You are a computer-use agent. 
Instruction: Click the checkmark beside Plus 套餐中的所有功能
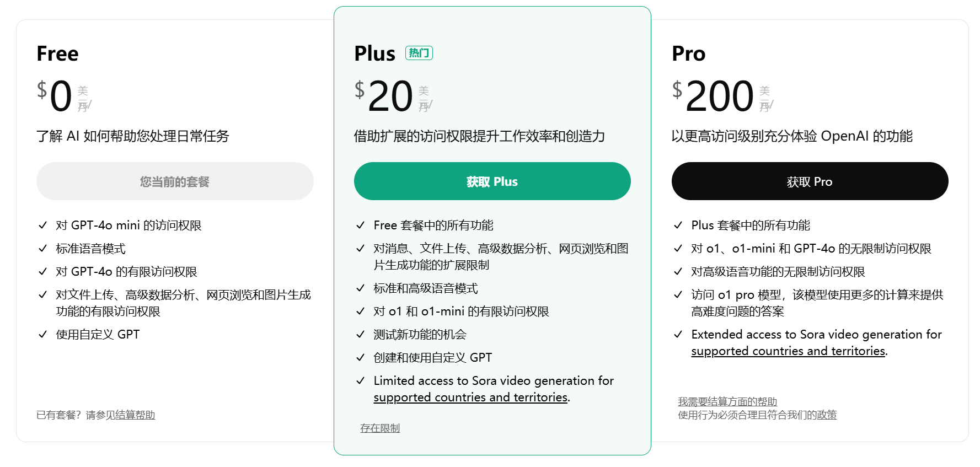(679, 225)
